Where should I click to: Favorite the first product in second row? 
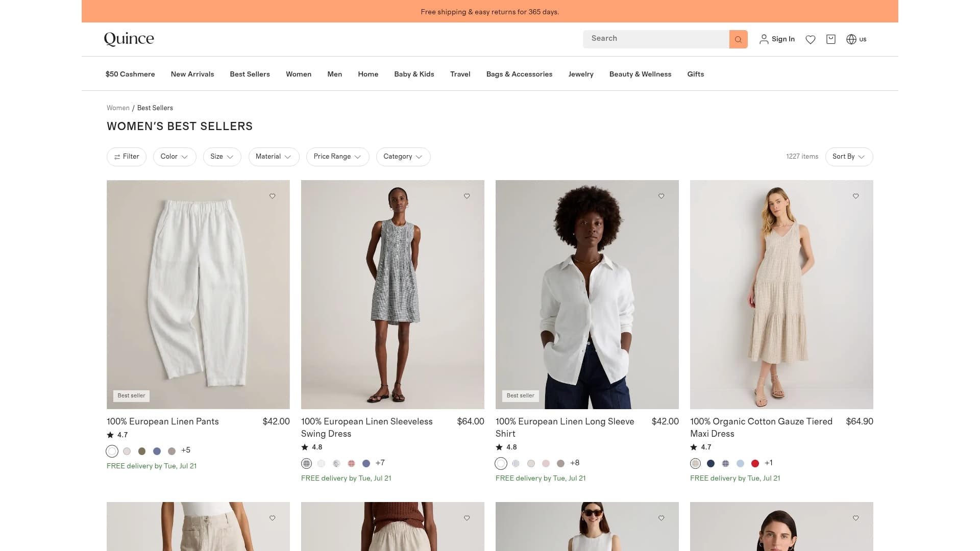click(273, 518)
